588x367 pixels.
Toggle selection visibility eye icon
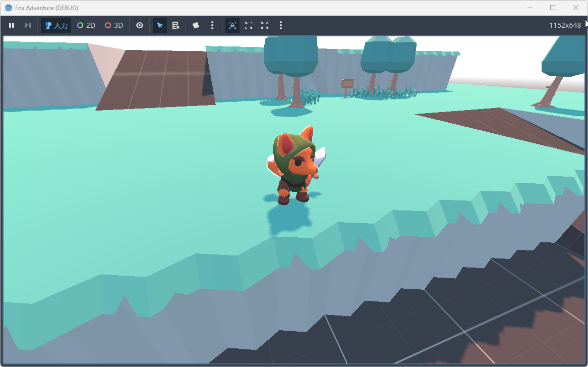point(140,25)
